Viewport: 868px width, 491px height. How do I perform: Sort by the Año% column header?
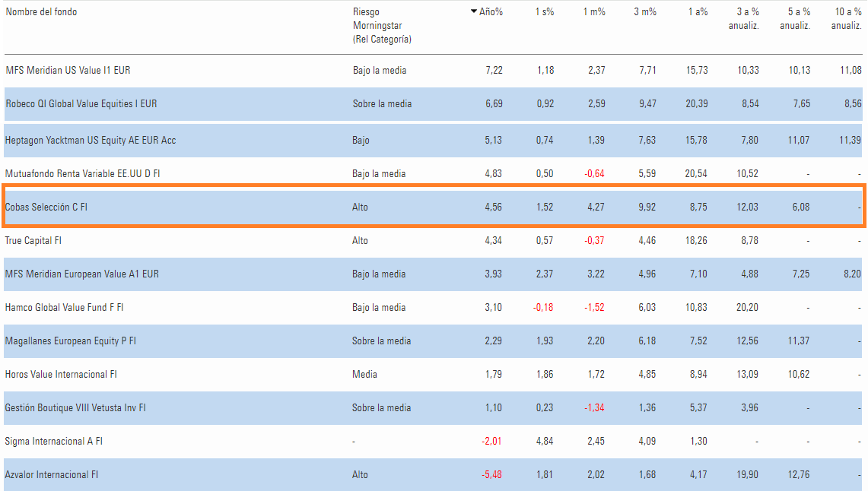[x=490, y=12]
